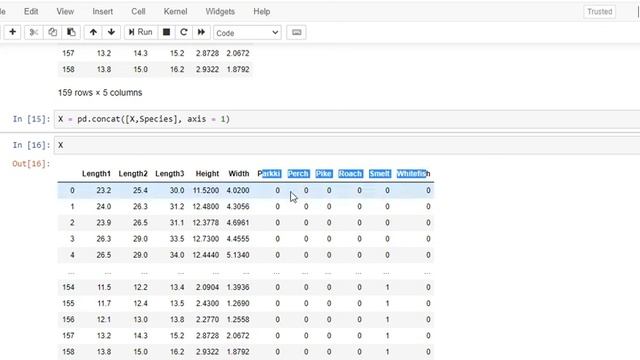Open the Widgets menu
640x360 pixels.
click(220, 11)
